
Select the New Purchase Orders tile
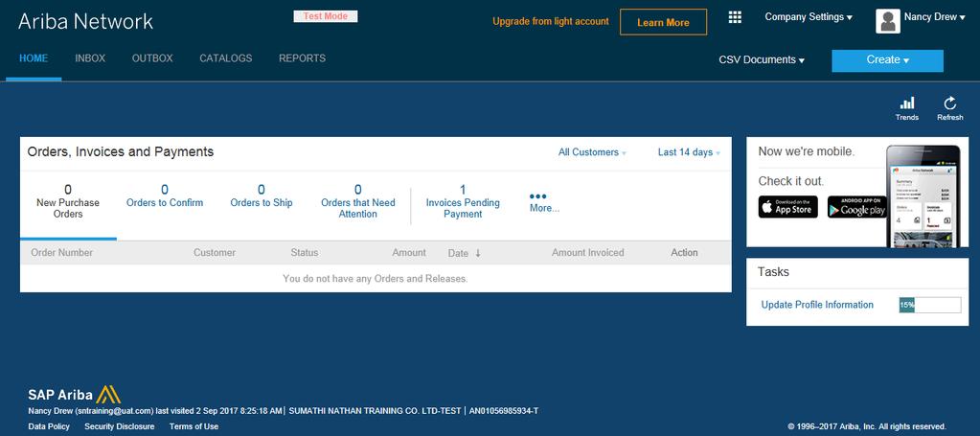point(68,201)
